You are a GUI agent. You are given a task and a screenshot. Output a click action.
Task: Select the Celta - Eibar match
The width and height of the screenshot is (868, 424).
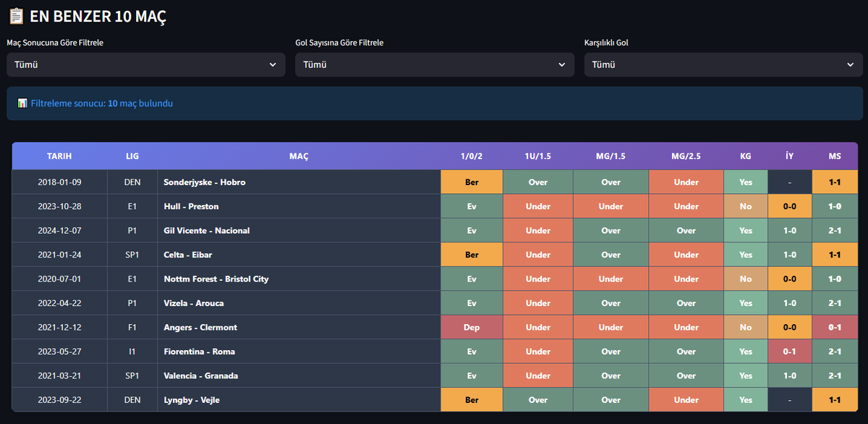[x=188, y=255]
